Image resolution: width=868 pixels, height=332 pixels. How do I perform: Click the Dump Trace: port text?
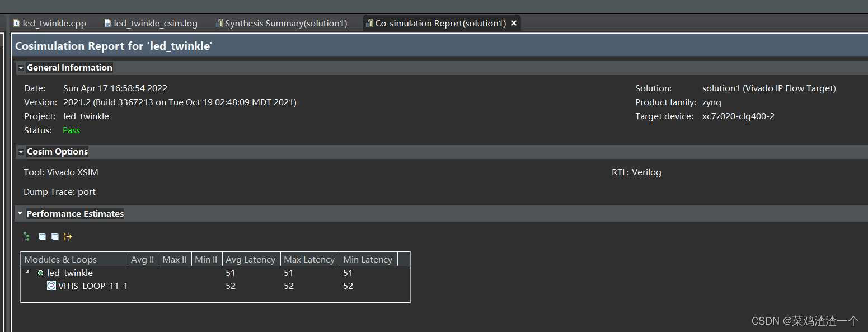60,191
